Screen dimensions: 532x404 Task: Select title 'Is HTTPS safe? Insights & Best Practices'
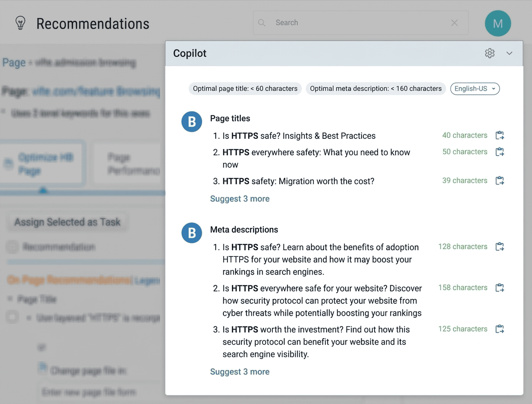[x=299, y=136]
